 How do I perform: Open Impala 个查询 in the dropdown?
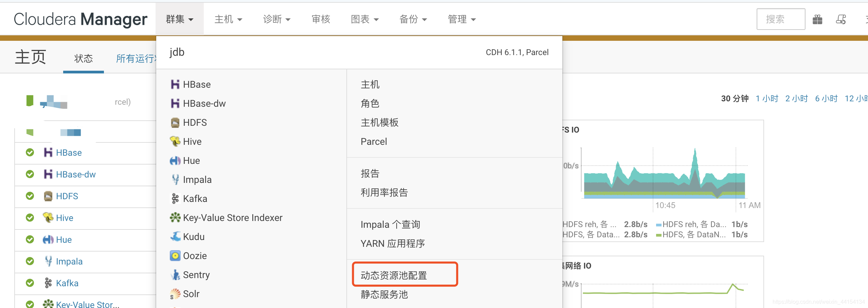[390, 224]
